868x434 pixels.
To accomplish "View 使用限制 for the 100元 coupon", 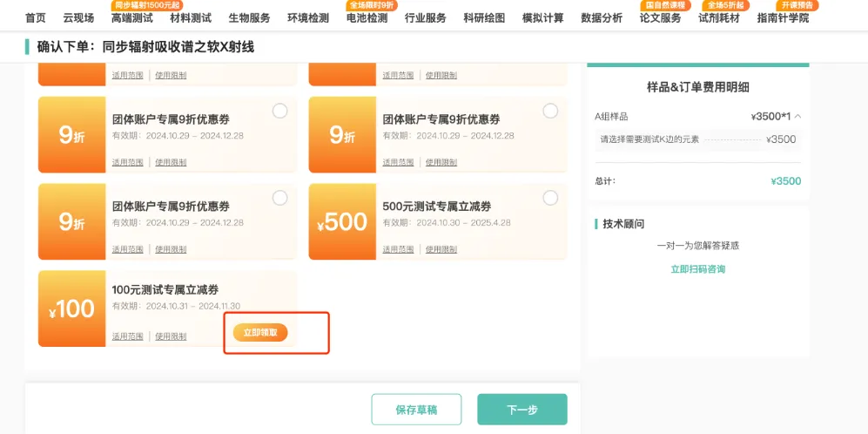I will pyautogui.click(x=171, y=336).
